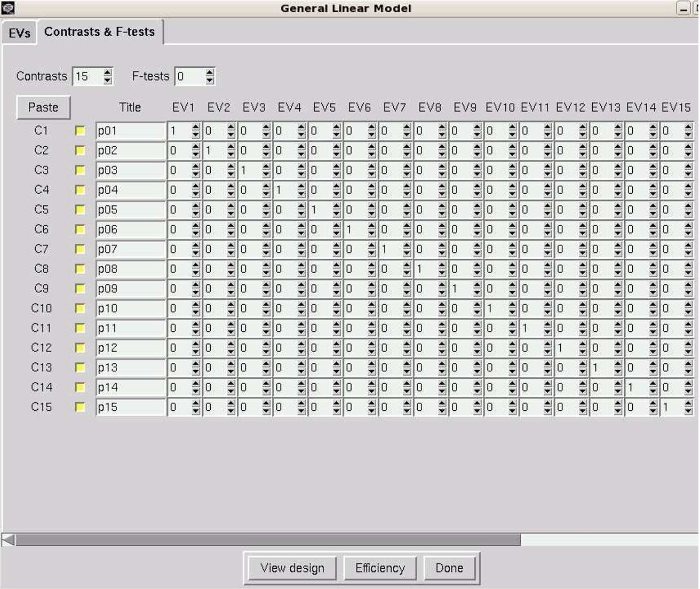This screenshot has height=589, width=700.
Task: Click the horizontal scrollbar thumb
Action: tap(268, 540)
